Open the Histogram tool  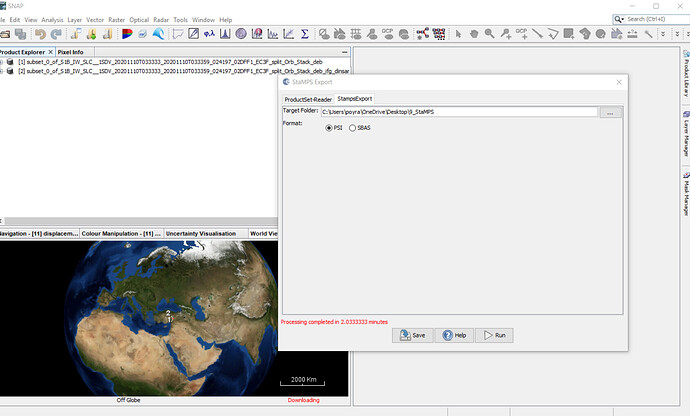click(225, 34)
